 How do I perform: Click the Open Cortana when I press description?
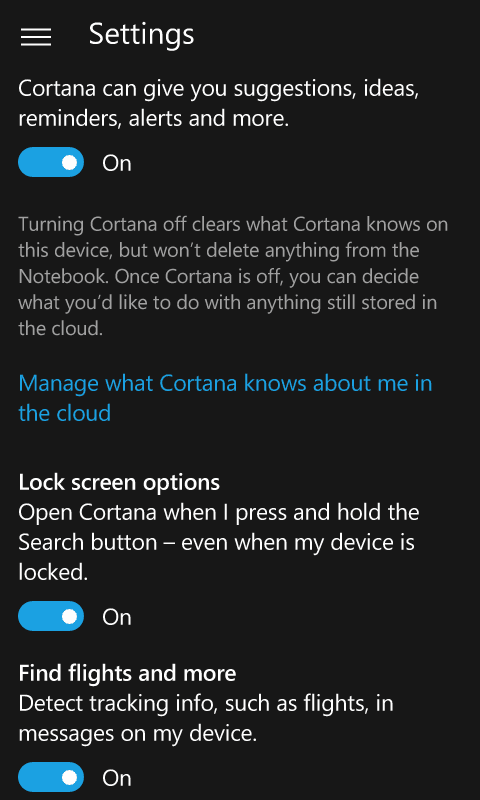coord(219,542)
